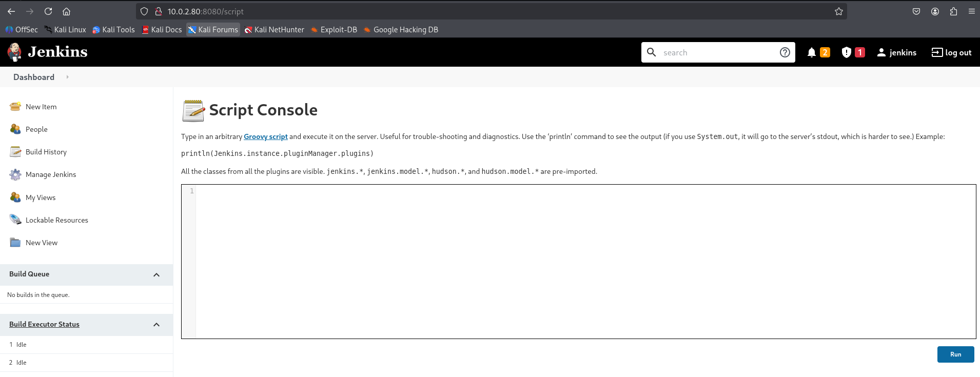The width and height of the screenshot is (980, 377).
Task: Reload the page with the refresh icon
Action: (x=48, y=11)
